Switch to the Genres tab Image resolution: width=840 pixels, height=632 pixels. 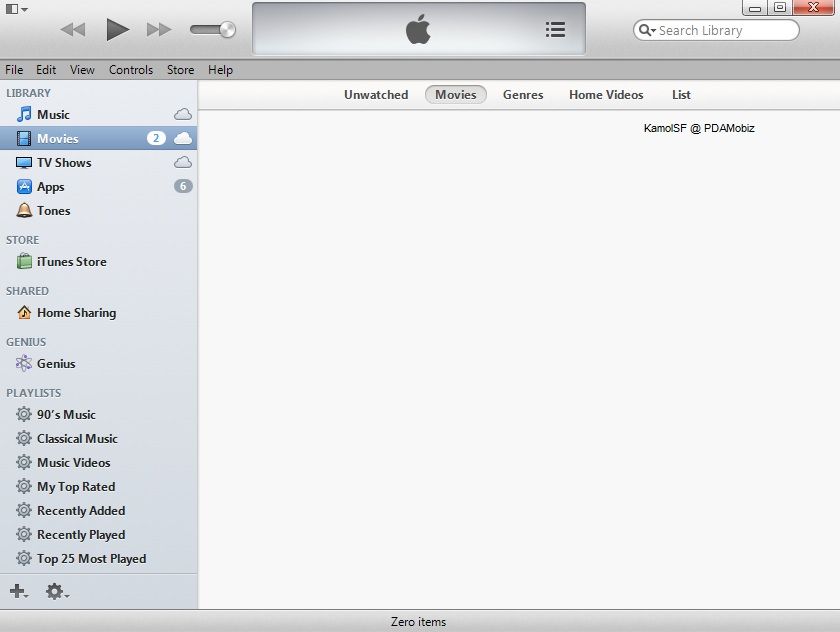(x=523, y=95)
